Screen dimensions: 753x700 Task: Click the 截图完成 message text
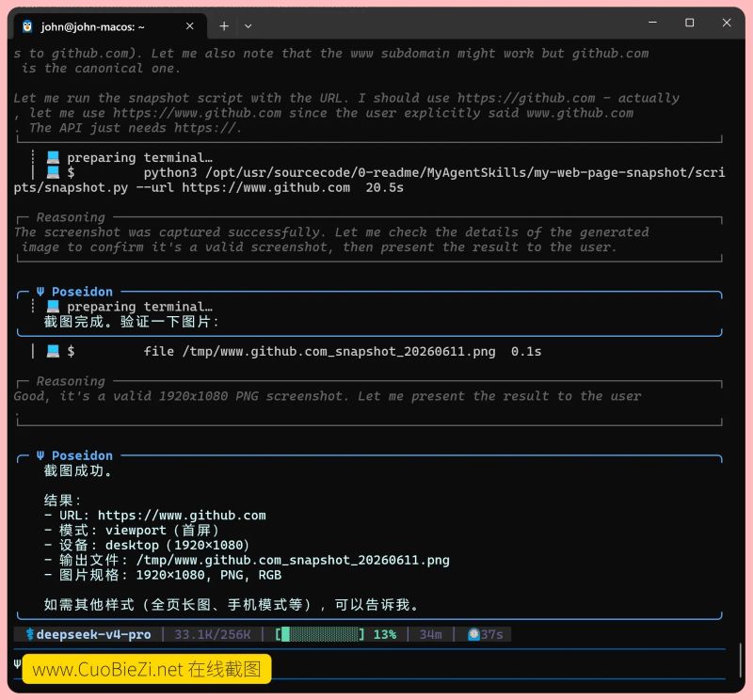[132, 321]
